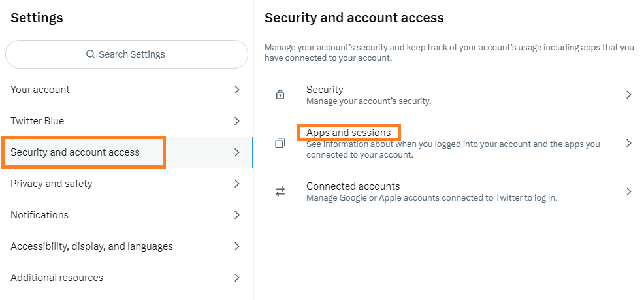The image size is (644, 300).
Task: Click the Apps and sessions overlapping squares icon
Action: [280, 143]
